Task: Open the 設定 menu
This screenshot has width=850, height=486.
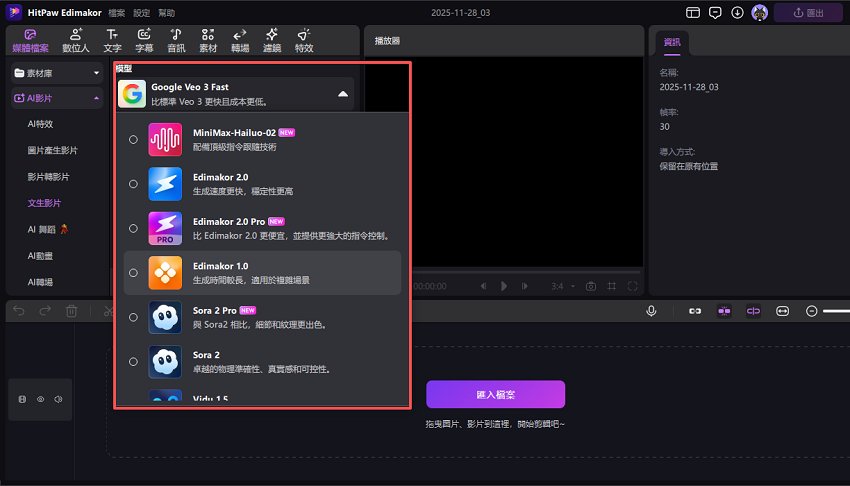Action: click(141, 13)
